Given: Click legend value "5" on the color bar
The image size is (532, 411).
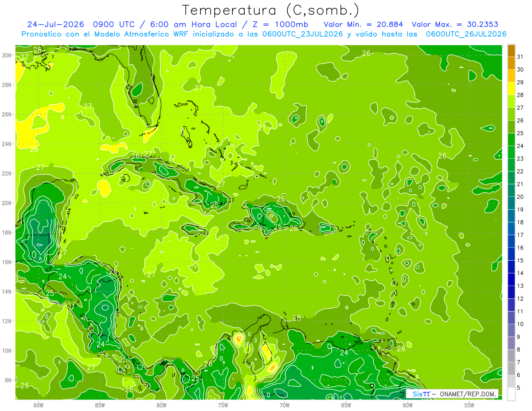Looking at the screenshot, I should [x=519, y=388].
